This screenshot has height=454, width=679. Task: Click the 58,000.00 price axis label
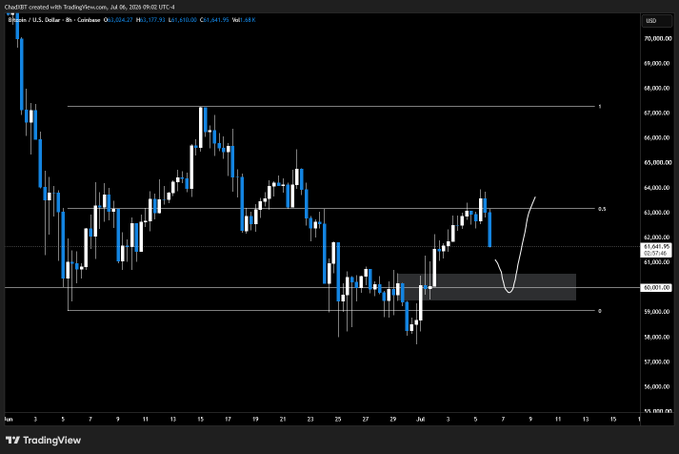(x=658, y=337)
